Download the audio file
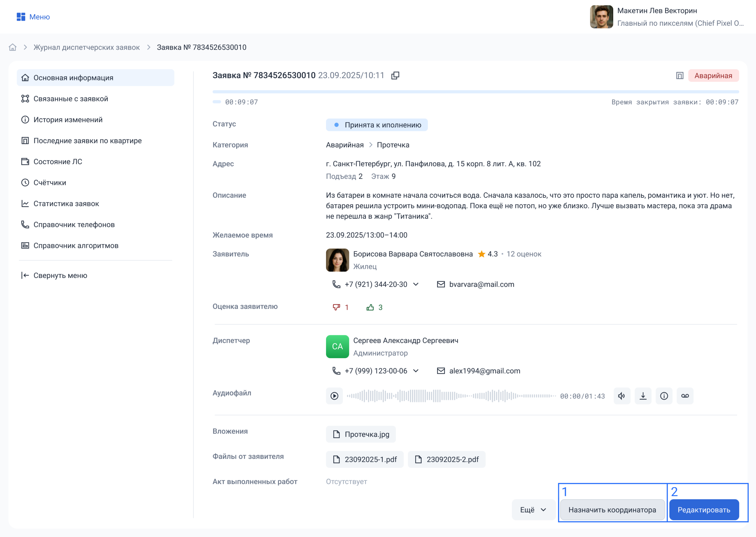This screenshot has width=756, height=537. coord(643,396)
